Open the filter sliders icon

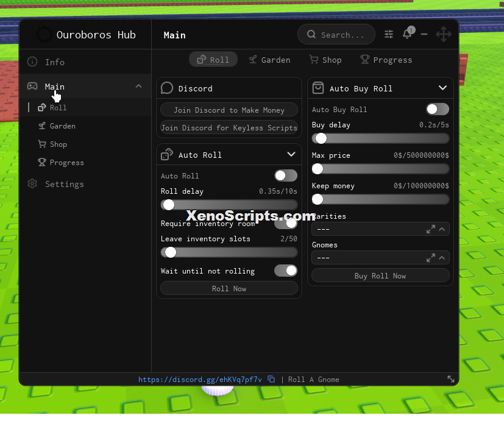(x=389, y=34)
